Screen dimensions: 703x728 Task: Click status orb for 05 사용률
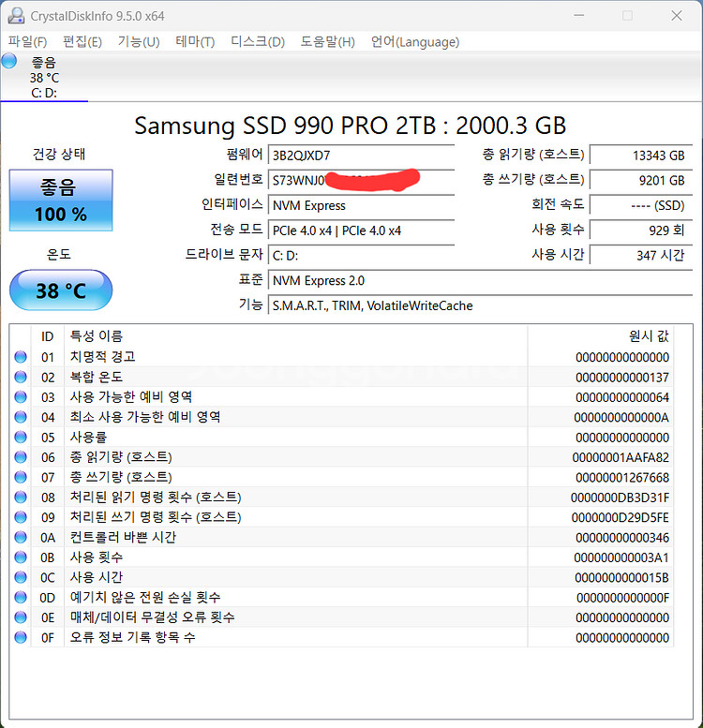[21, 437]
